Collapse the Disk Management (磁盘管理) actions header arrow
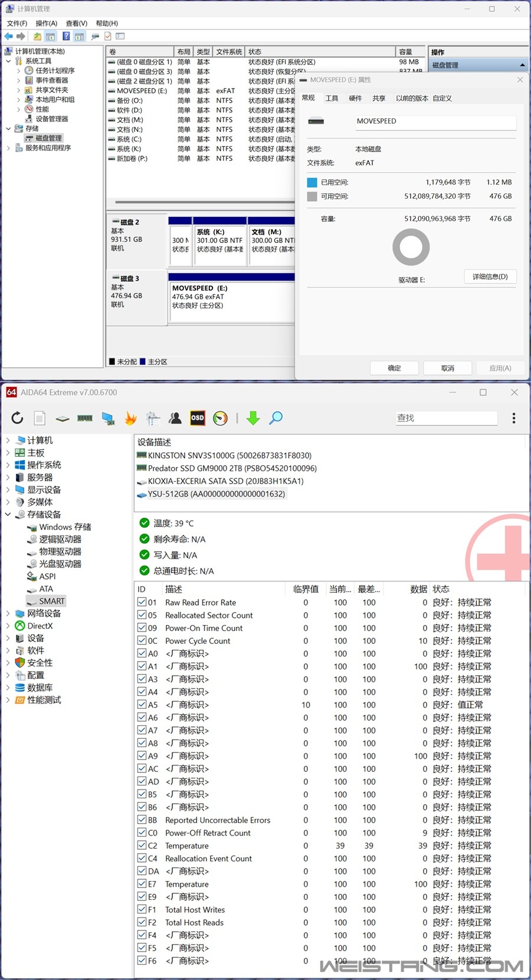531x980 pixels. pos(522,65)
